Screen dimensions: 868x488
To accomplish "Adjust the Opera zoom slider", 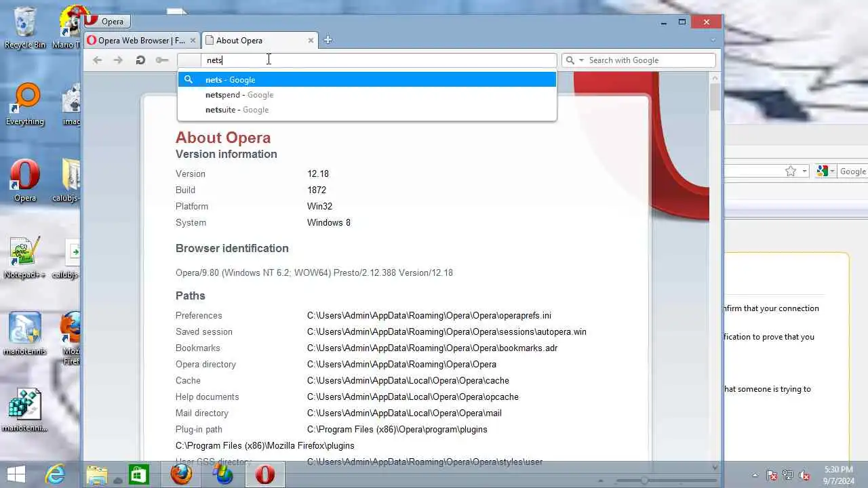I will [644, 481].
